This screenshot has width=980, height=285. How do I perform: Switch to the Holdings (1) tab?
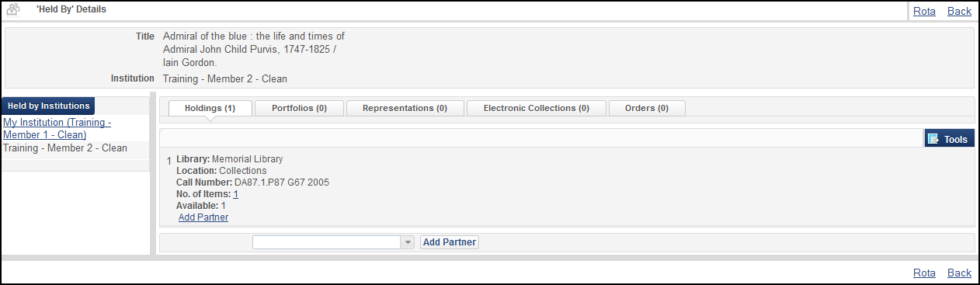coord(210,108)
